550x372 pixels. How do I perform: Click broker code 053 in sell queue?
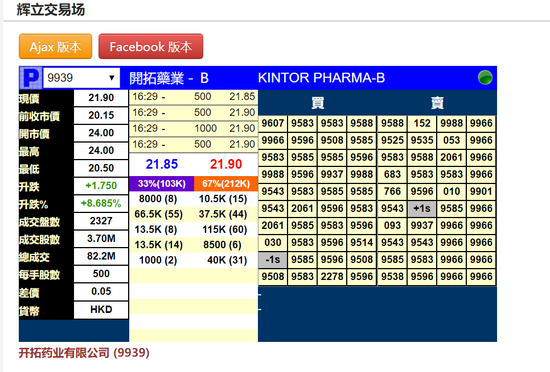tap(451, 140)
